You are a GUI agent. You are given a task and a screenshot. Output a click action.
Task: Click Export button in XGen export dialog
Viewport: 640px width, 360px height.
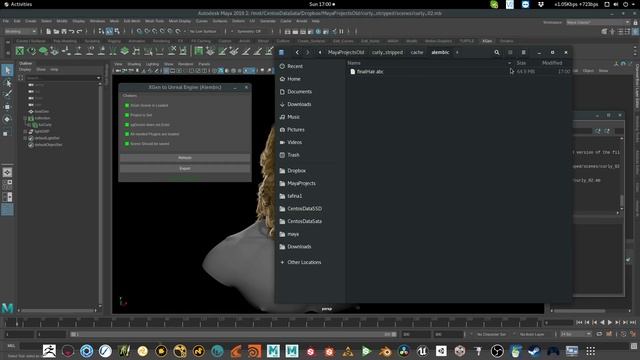point(185,169)
